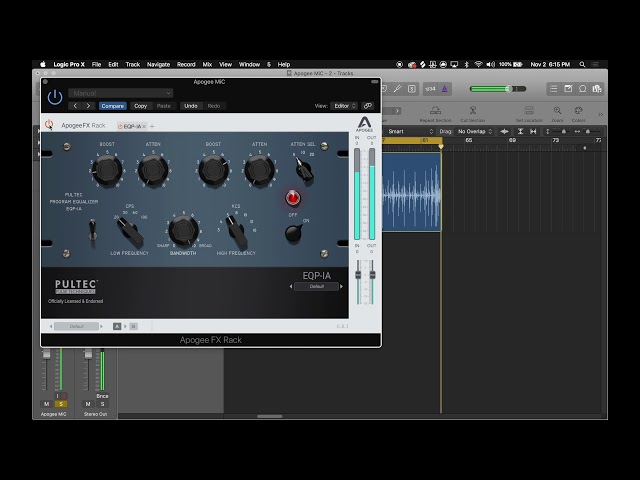Flip the Off/On toggle switch
640x480 pixels.
click(x=294, y=233)
